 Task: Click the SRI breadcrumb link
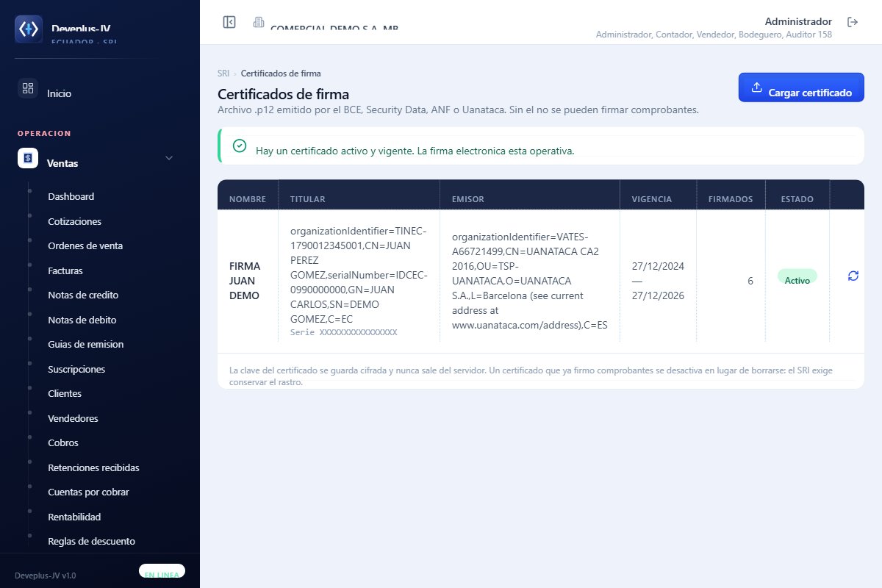[223, 73]
